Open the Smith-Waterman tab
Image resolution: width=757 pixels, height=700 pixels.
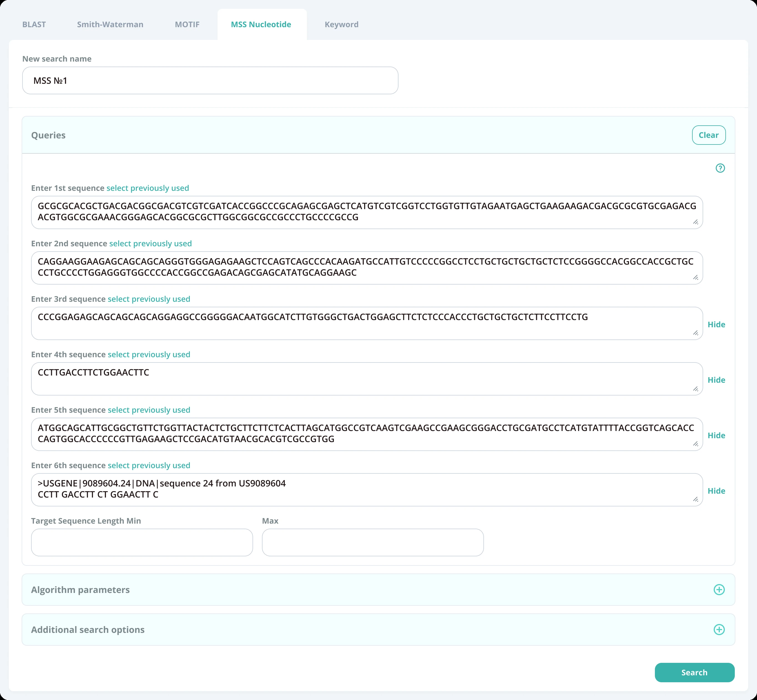[110, 25]
